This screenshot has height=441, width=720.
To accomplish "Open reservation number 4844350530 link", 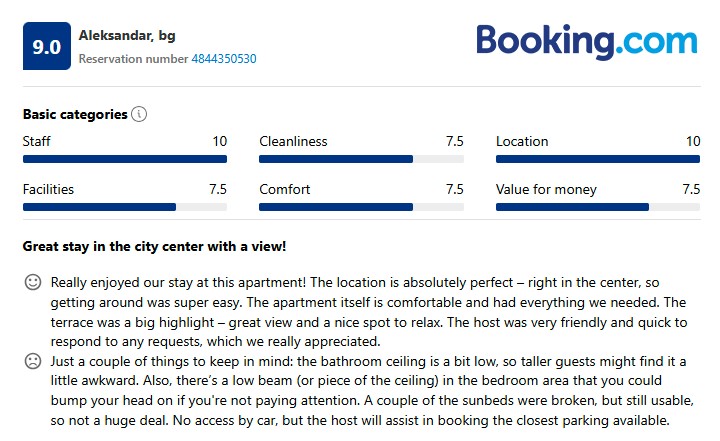I will (x=224, y=59).
